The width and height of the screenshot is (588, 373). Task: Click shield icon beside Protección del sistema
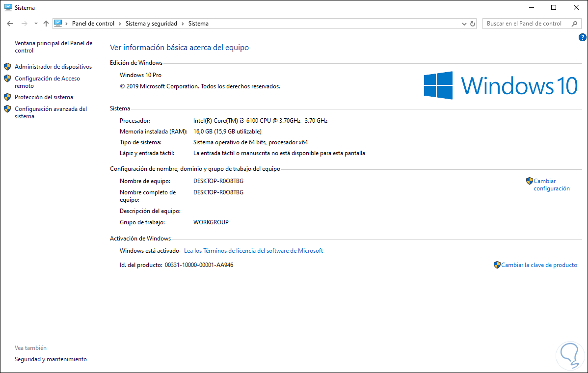[x=7, y=97]
